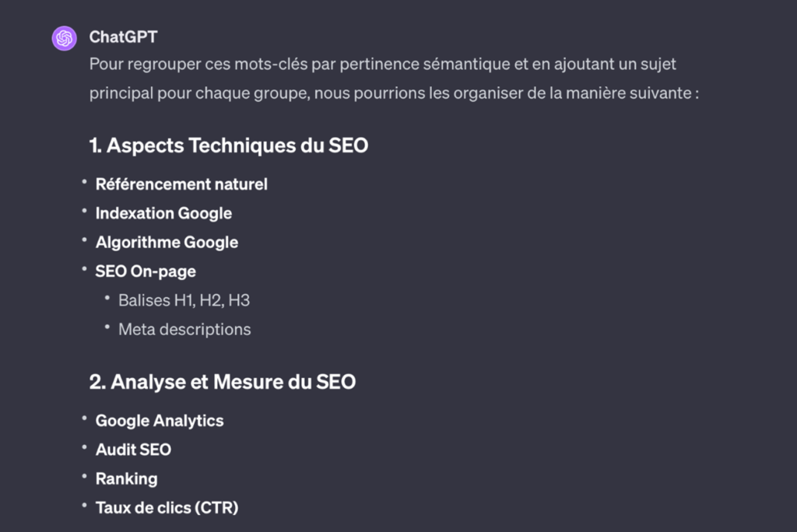Click the "Algorithme Google" list entry
This screenshot has width=797, height=532.
coord(167,243)
